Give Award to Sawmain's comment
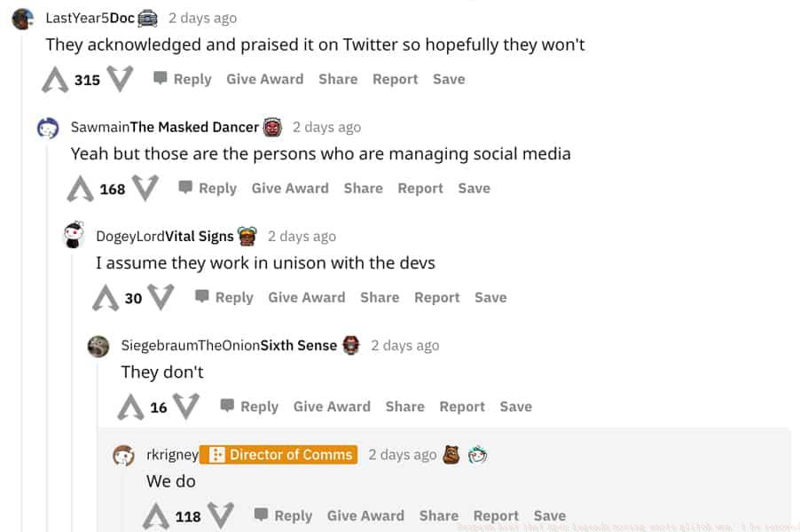The height and width of the screenshot is (532, 800). point(290,188)
